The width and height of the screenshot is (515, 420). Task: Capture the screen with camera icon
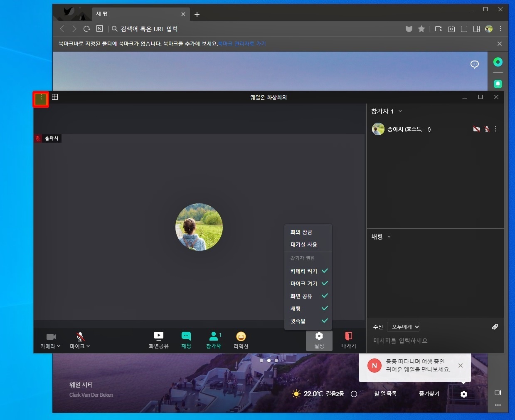pos(451,29)
